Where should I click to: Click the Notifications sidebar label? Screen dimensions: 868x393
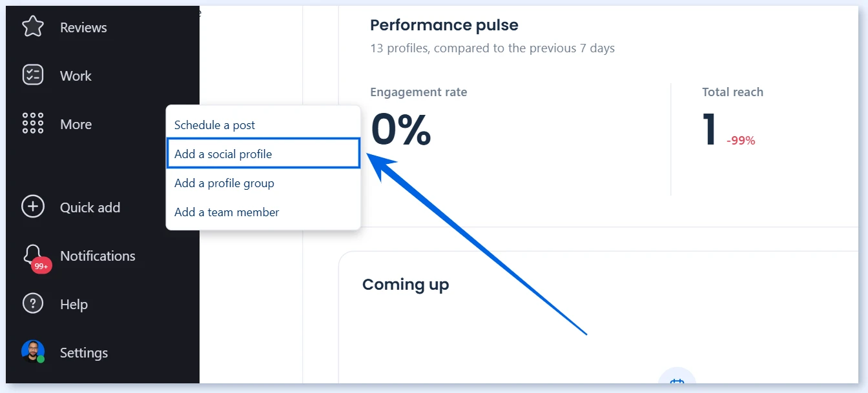coord(98,256)
